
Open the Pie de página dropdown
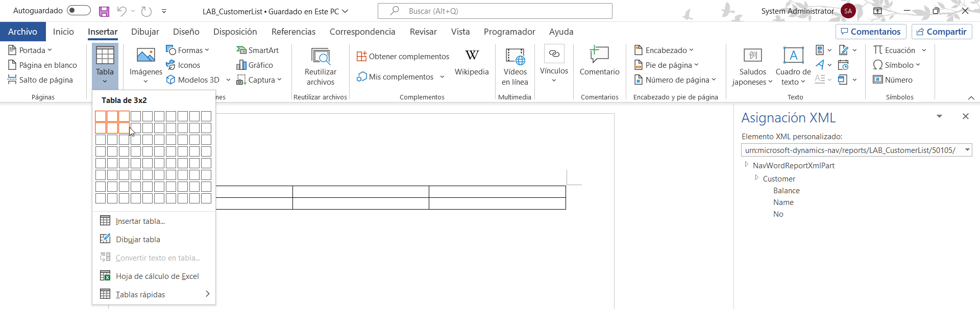[x=667, y=65]
